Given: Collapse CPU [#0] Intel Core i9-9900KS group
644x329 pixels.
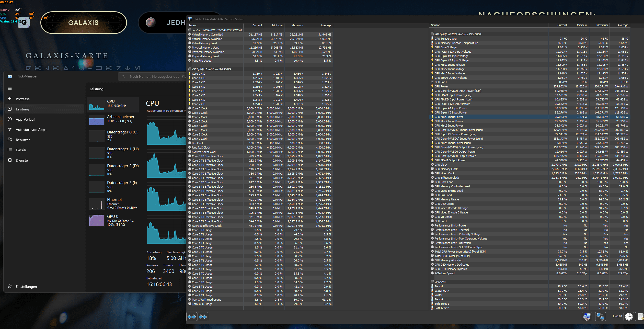Looking at the screenshot, I should point(190,69).
